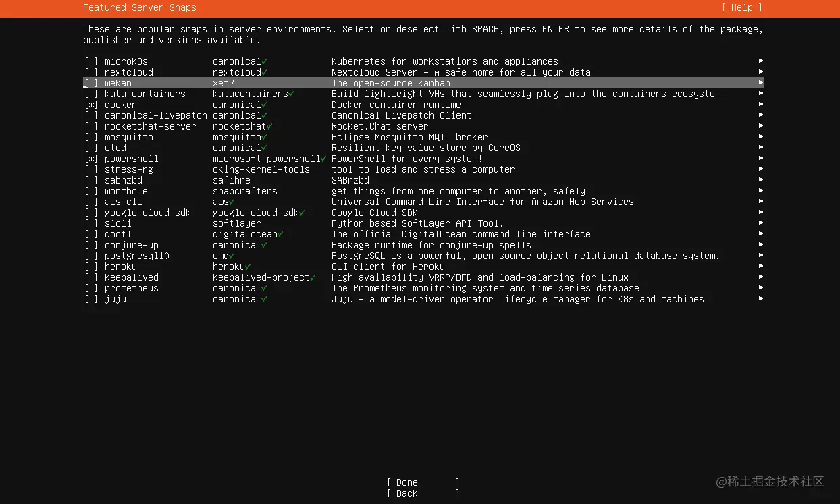Expand details arrow for microk8s row
Viewport: 840px width, 504px height.
click(x=761, y=61)
